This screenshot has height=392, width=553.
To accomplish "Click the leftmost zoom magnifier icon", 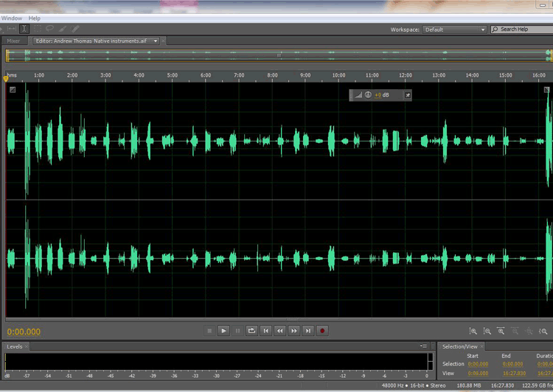I will point(473,332).
